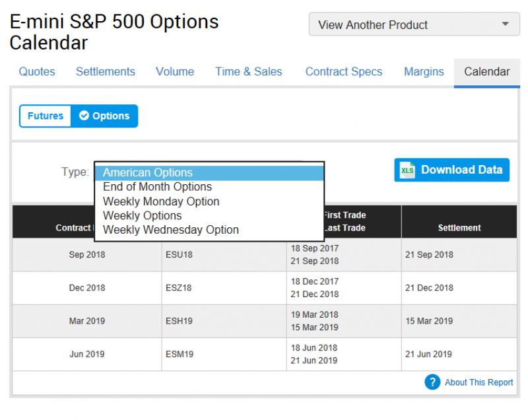View the Contract Specs tab
This screenshot has width=528, height=420.
tap(343, 72)
